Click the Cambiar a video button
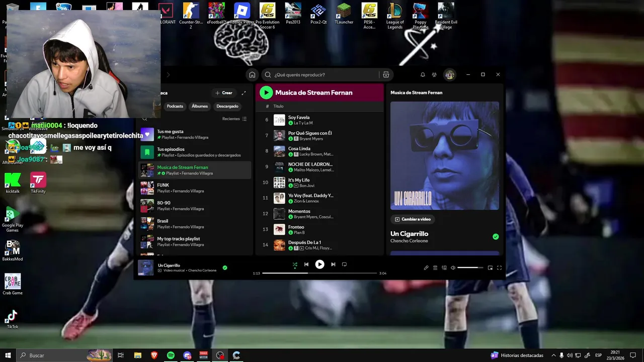Viewport: 644px width, 362px height. pyautogui.click(x=413, y=219)
